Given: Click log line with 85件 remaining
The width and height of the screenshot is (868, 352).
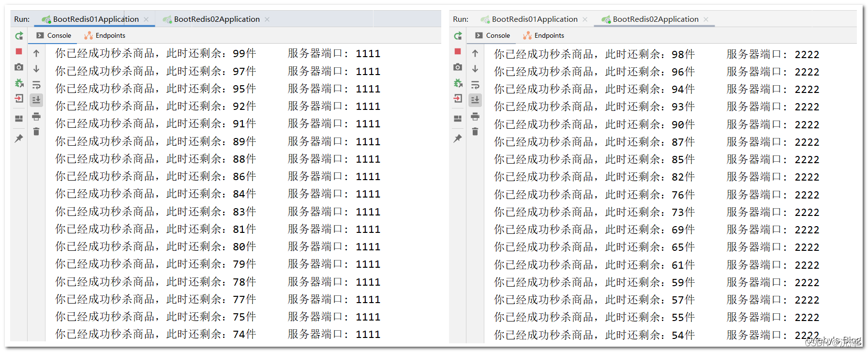Looking at the screenshot, I should (657, 159).
